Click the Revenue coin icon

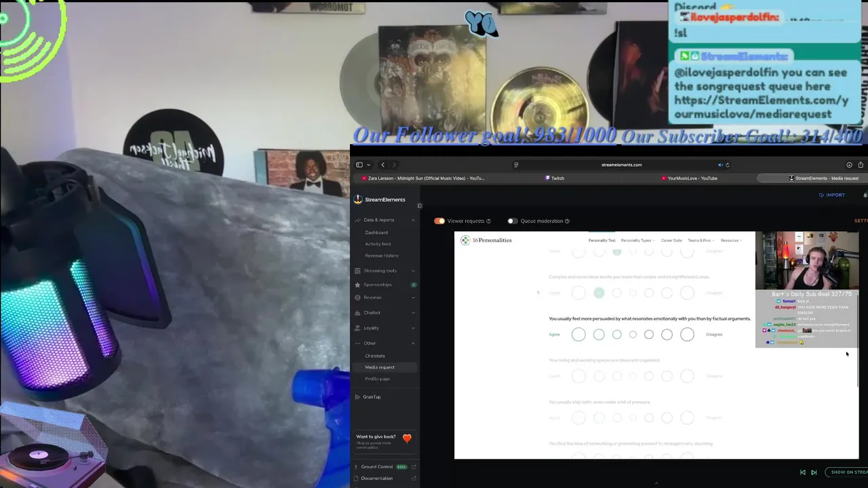[357, 298]
